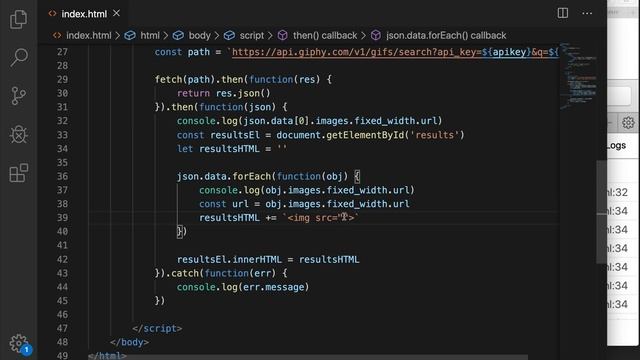This screenshot has height=360, width=640.
Task: Click the Logs tab in the browser devtools
Action: 616,146
